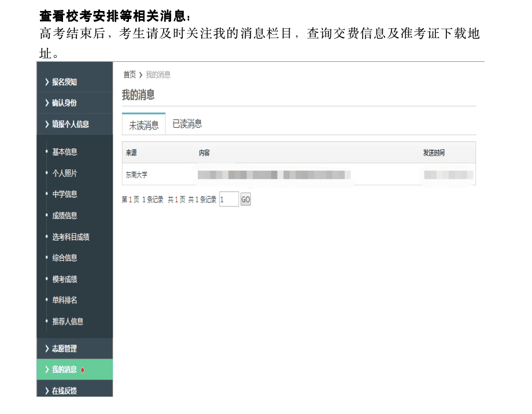Open 推荐人信息 sidebar item

68,321
